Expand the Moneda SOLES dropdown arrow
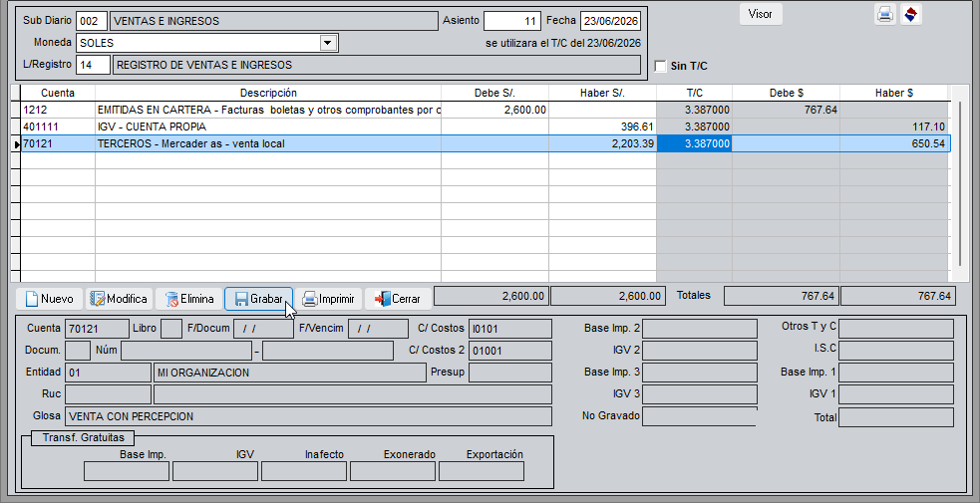The height and width of the screenshot is (503, 980). click(x=328, y=43)
